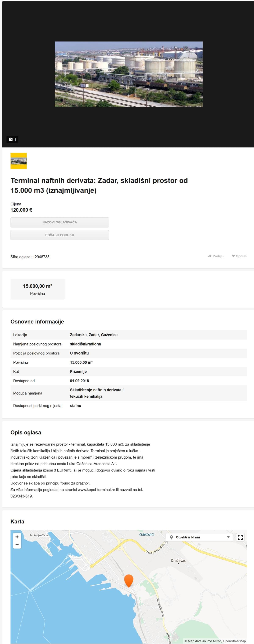
Task: Click the Podijeli share arrow icon
Action: (210, 256)
